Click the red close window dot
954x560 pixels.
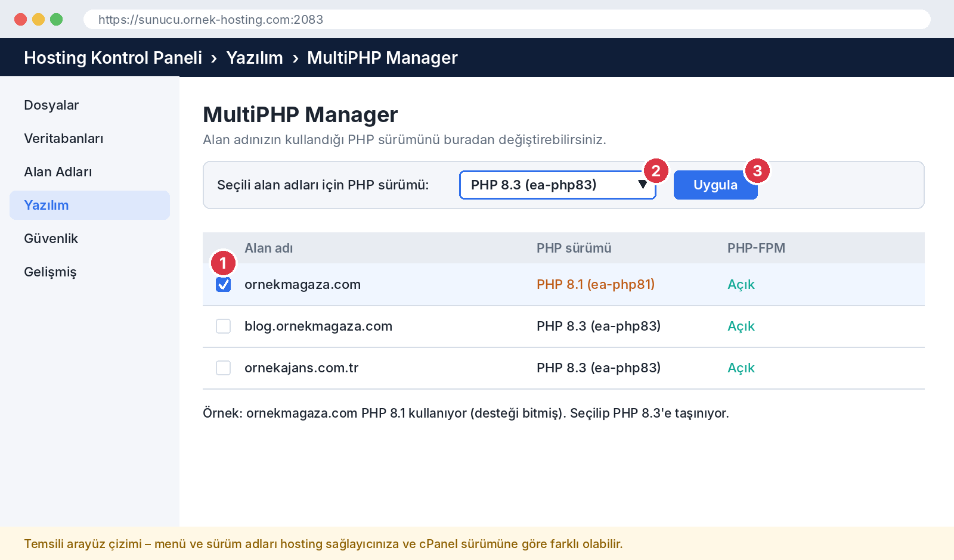click(21, 20)
